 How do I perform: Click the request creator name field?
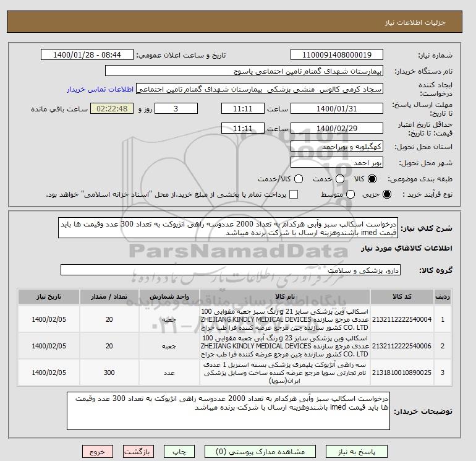[x=260, y=89]
